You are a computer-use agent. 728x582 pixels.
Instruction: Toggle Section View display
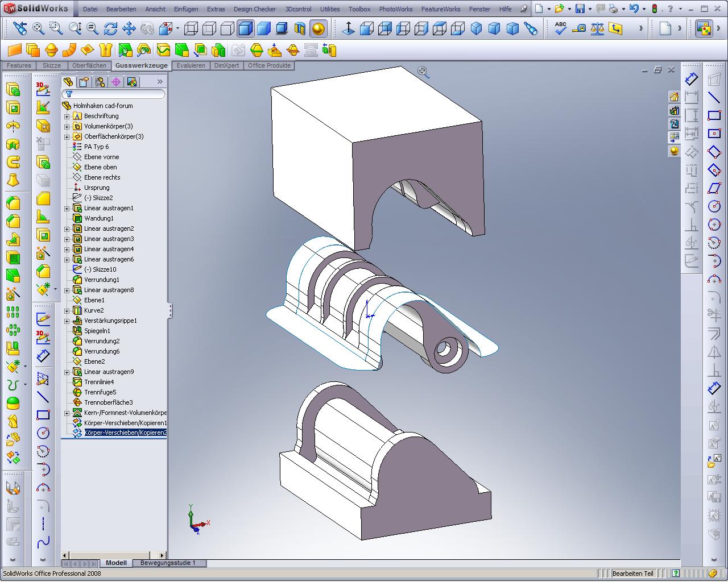(x=300, y=28)
